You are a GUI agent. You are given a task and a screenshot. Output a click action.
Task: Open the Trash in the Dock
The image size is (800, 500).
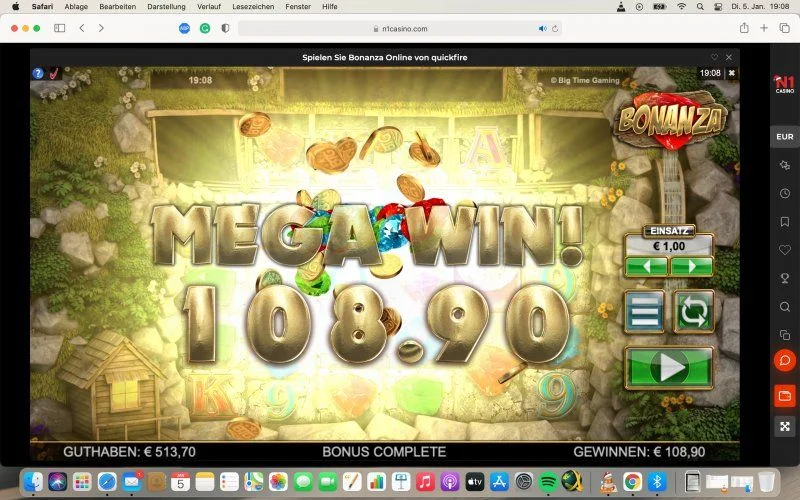point(767,482)
